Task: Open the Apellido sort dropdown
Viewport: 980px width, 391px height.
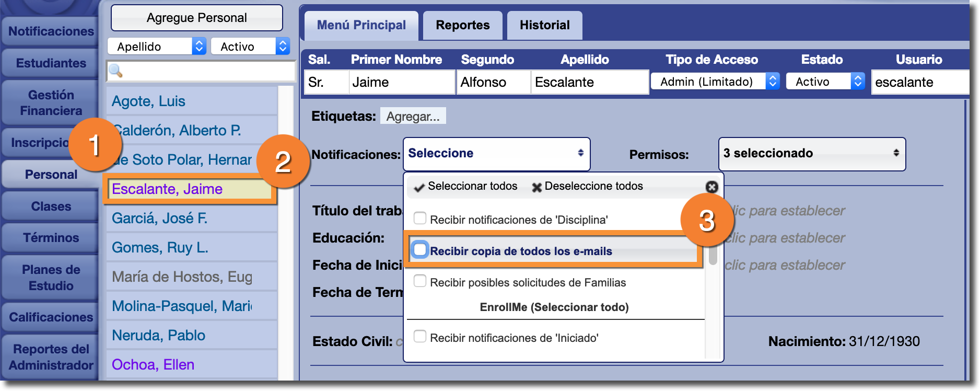Action: 157,47
